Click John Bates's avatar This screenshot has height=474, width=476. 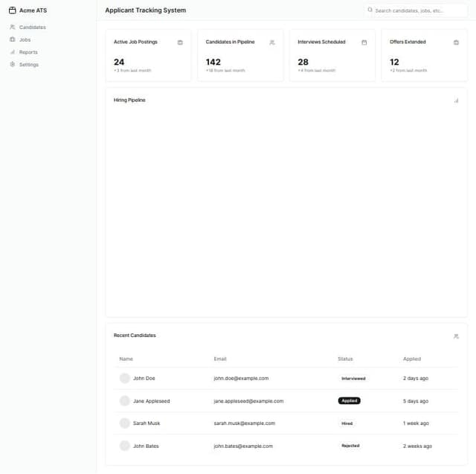click(124, 446)
